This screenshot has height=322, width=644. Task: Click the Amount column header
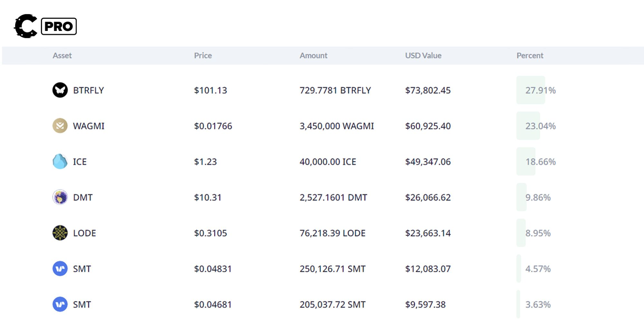(313, 55)
